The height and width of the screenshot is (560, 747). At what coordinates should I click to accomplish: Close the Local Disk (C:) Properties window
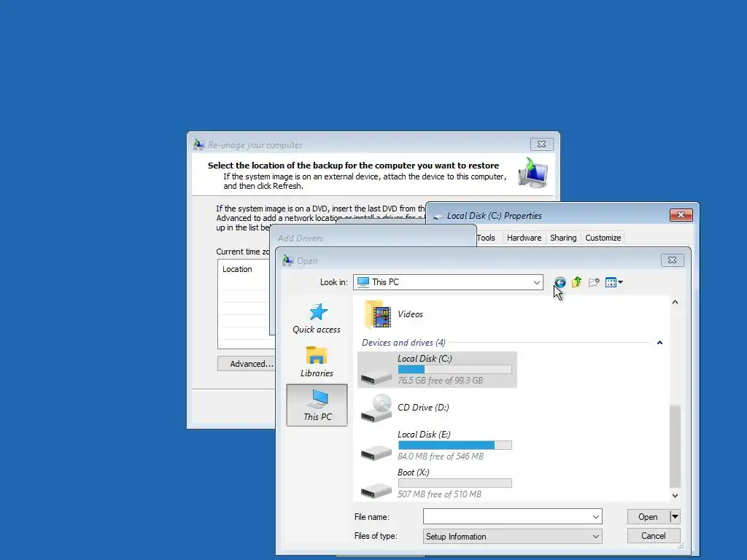coord(681,215)
